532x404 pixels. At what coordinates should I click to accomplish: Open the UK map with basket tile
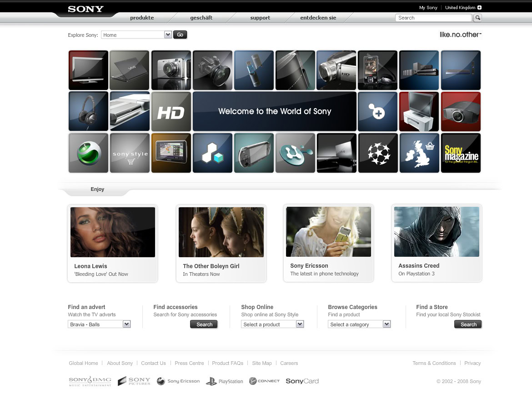pyautogui.click(x=419, y=153)
